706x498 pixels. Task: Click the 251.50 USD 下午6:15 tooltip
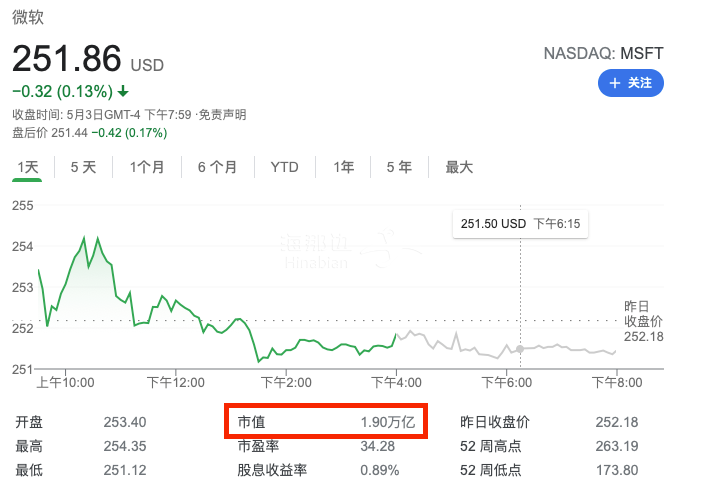click(x=520, y=224)
